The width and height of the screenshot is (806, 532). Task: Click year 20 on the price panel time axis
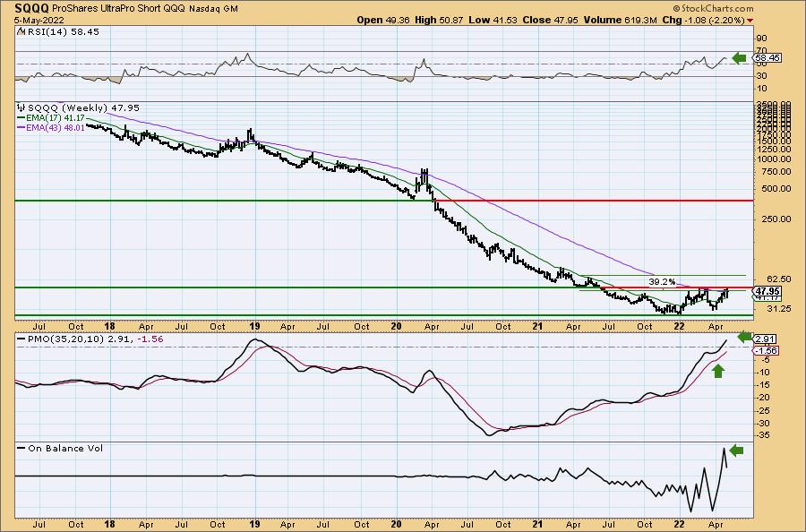tap(396, 326)
